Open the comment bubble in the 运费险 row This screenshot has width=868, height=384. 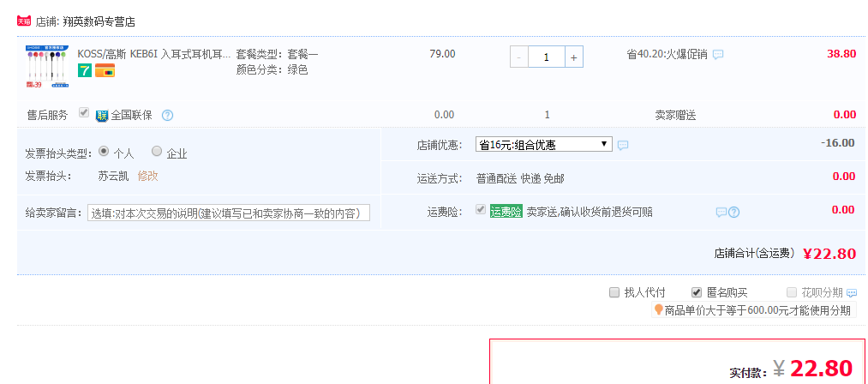pos(721,213)
